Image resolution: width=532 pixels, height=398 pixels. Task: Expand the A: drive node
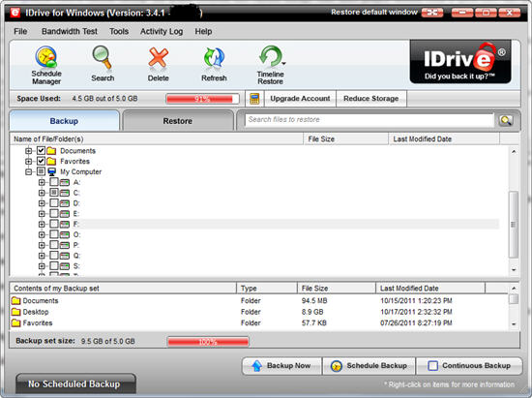[42, 182]
